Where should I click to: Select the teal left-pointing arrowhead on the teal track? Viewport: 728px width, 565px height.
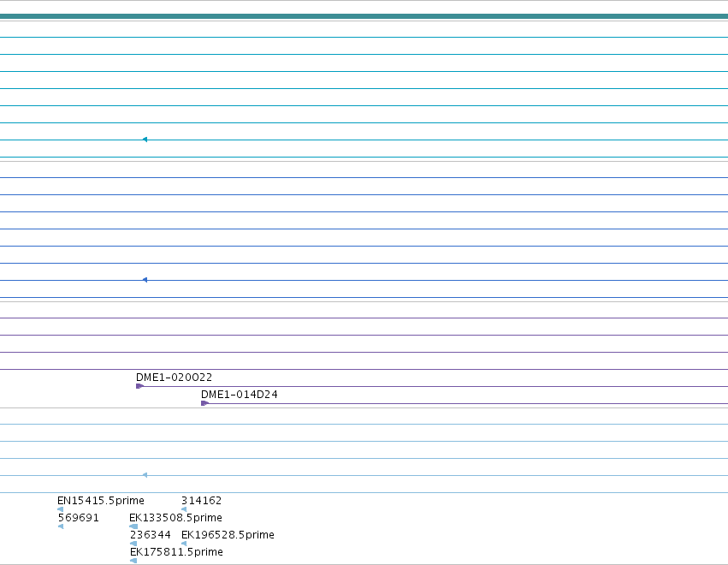click(145, 140)
